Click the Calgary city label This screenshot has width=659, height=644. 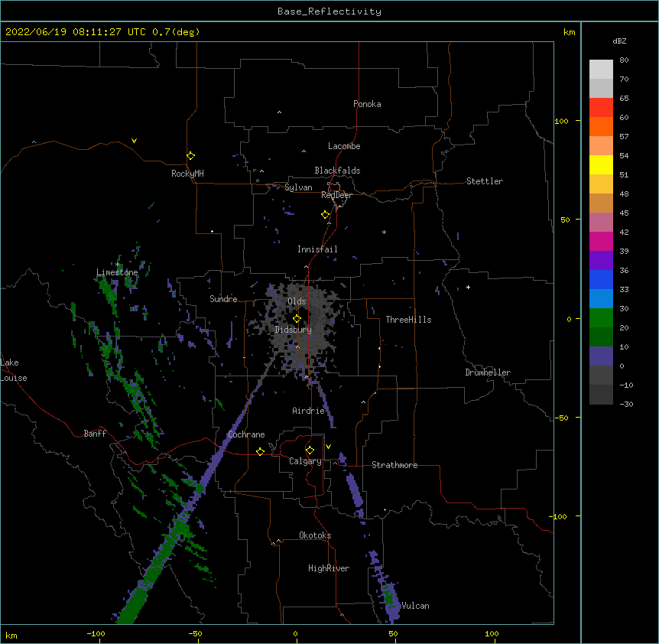click(x=305, y=461)
